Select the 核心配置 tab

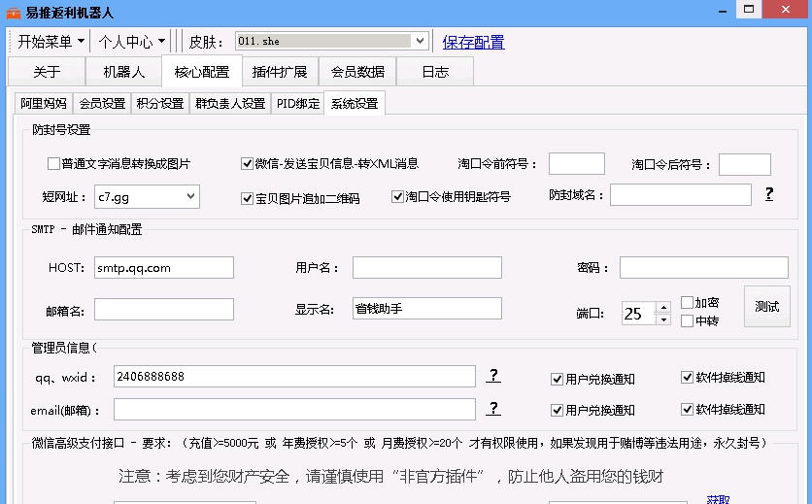coord(202,72)
